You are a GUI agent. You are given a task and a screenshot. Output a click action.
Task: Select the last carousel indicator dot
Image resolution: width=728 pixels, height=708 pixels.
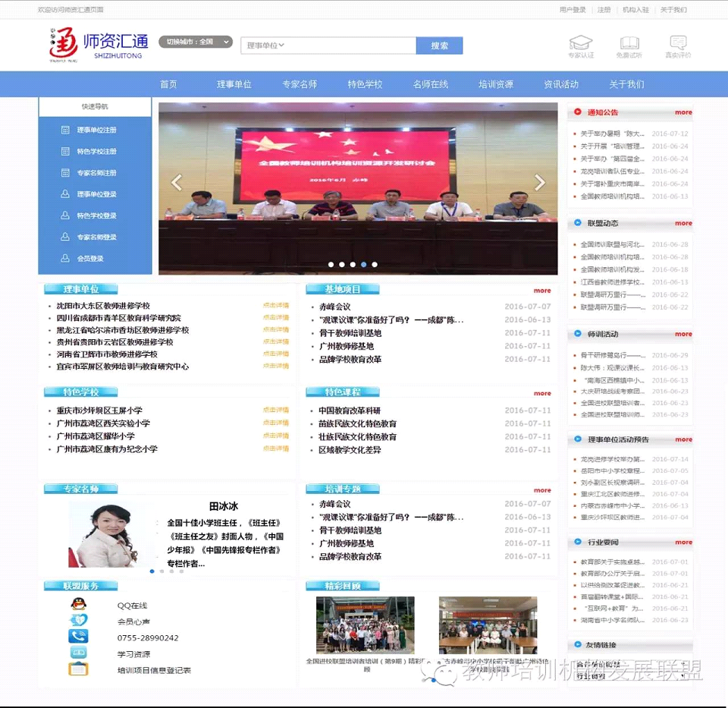[375, 264]
